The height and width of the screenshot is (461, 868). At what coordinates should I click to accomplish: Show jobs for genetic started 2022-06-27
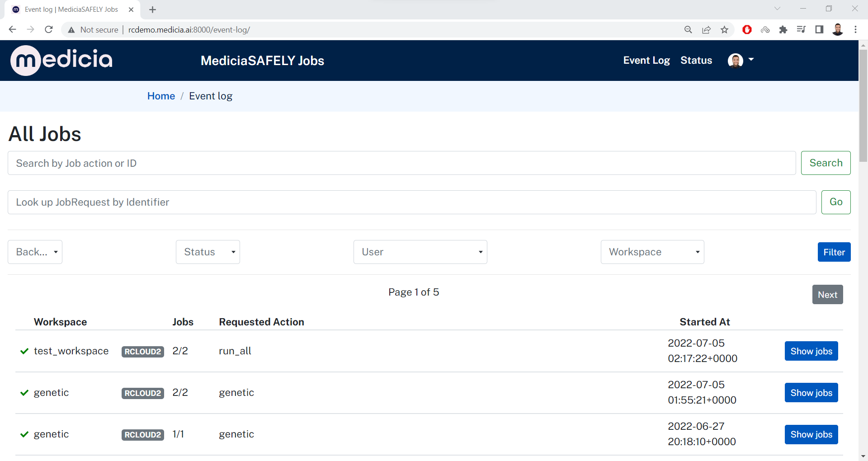click(811, 434)
